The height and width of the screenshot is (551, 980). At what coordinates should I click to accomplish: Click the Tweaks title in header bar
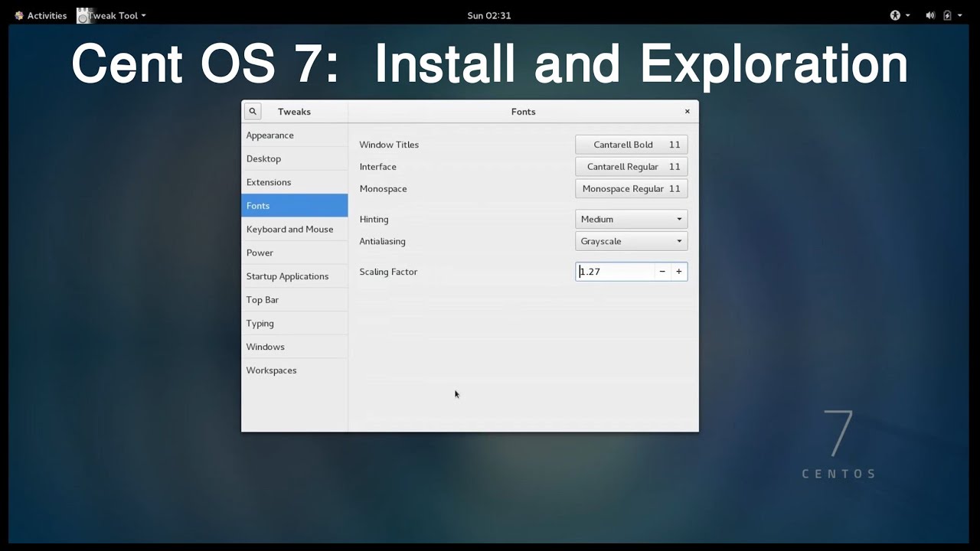(294, 112)
